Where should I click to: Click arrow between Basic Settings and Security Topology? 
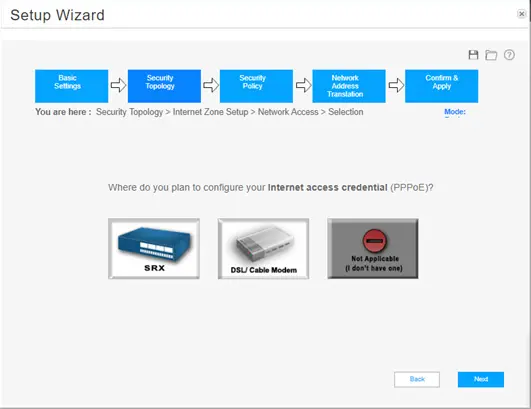[118, 85]
